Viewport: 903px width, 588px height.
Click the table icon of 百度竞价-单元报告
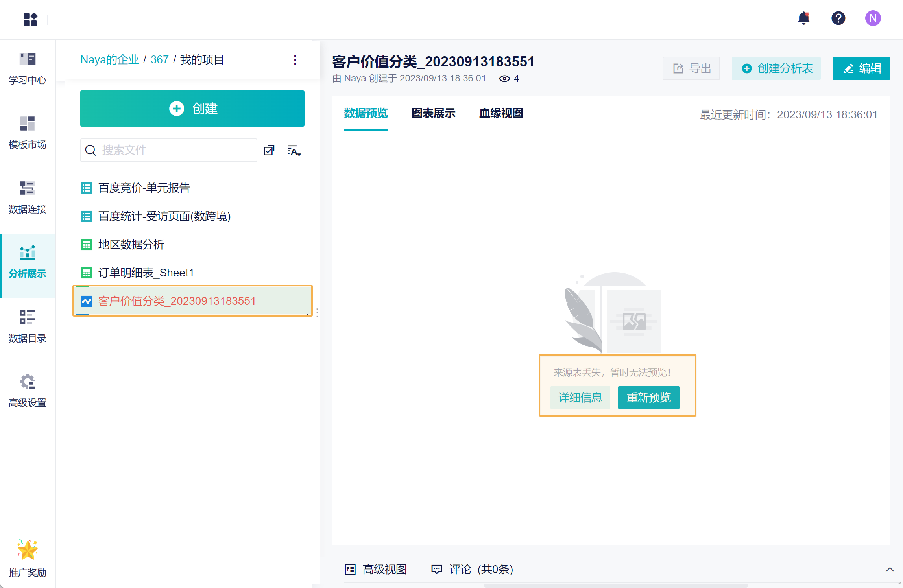(x=87, y=188)
